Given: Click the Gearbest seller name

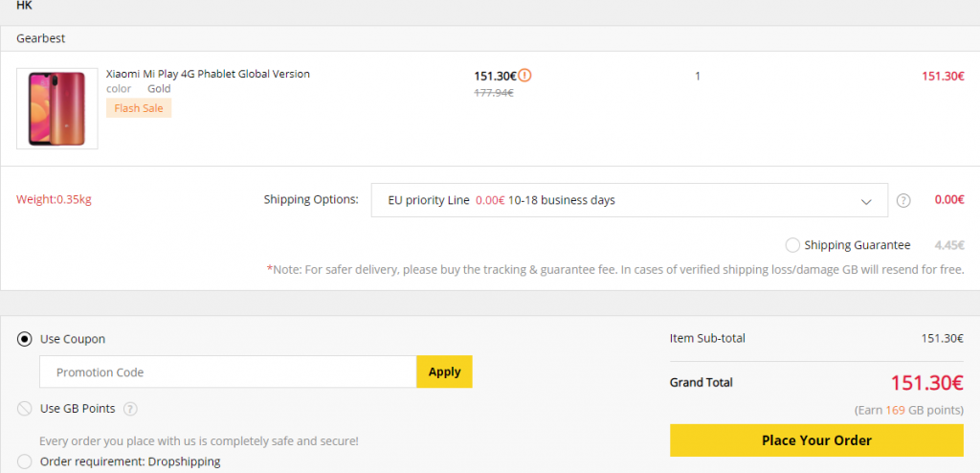Looking at the screenshot, I should coord(40,39).
